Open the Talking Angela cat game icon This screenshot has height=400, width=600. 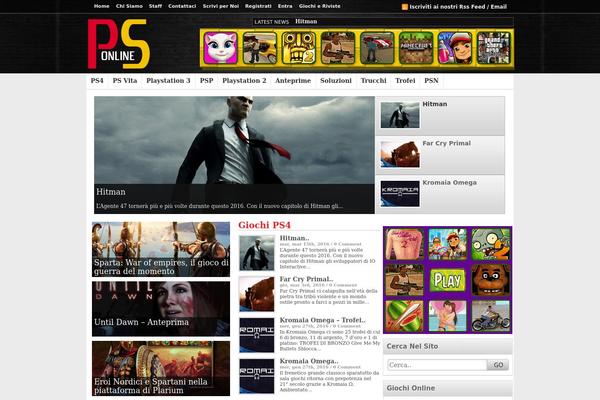(220, 48)
